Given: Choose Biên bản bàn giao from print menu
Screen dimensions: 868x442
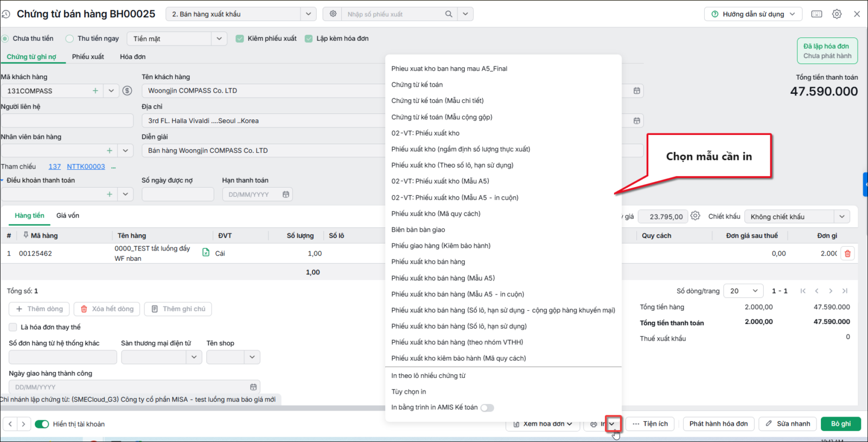Looking at the screenshot, I should [x=418, y=230].
